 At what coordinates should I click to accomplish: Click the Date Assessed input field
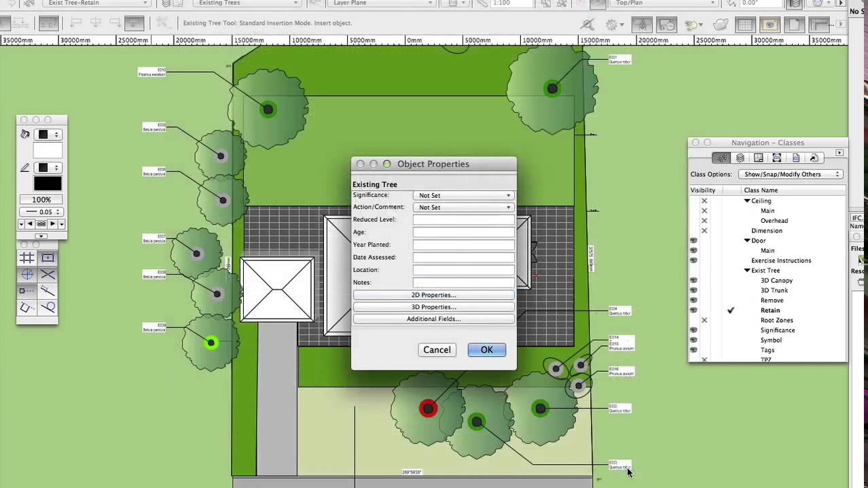coord(463,258)
